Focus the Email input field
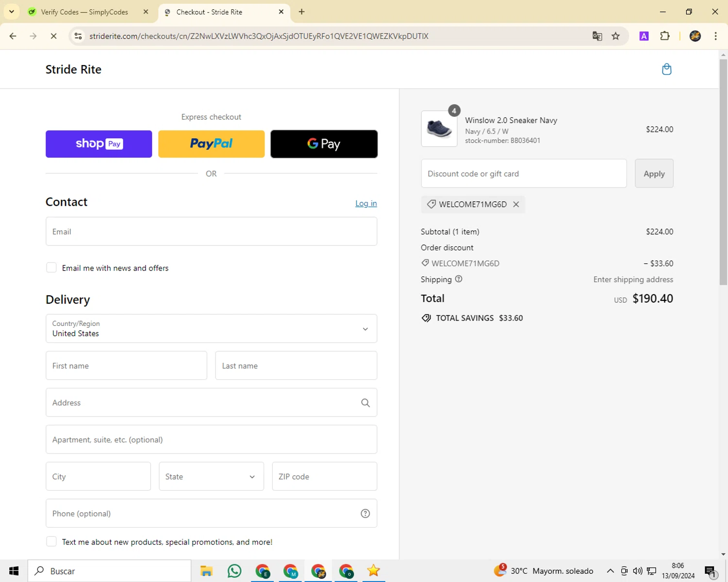 [211, 231]
